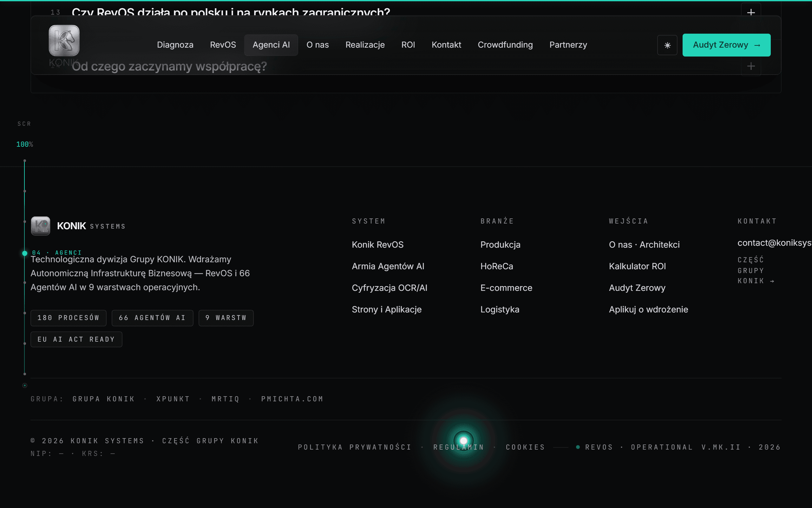Open the Konik RevOS footer link
The height and width of the screenshot is (508, 812).
click(x=377, y=244)
